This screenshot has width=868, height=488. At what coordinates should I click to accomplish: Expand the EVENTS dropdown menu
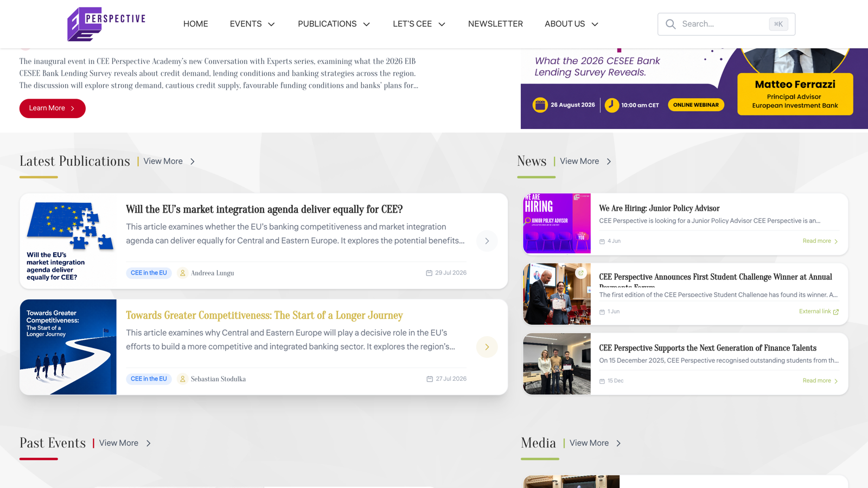pos(252,24)
